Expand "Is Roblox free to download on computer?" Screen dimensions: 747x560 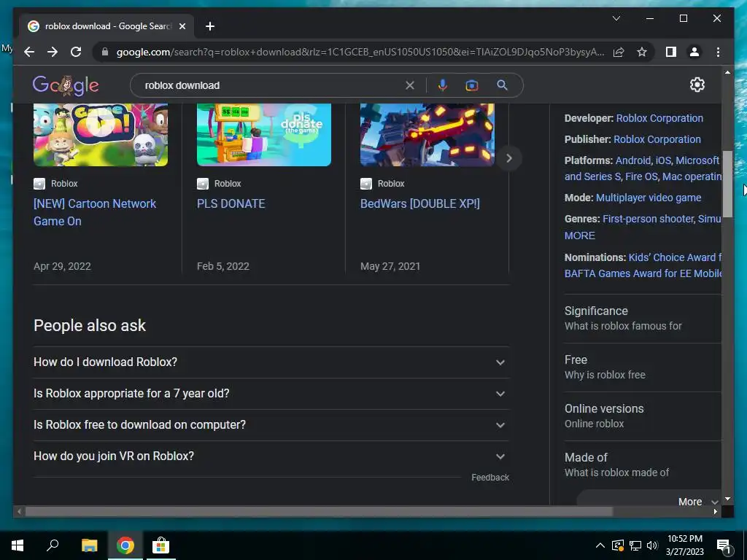tap(271, 425)
